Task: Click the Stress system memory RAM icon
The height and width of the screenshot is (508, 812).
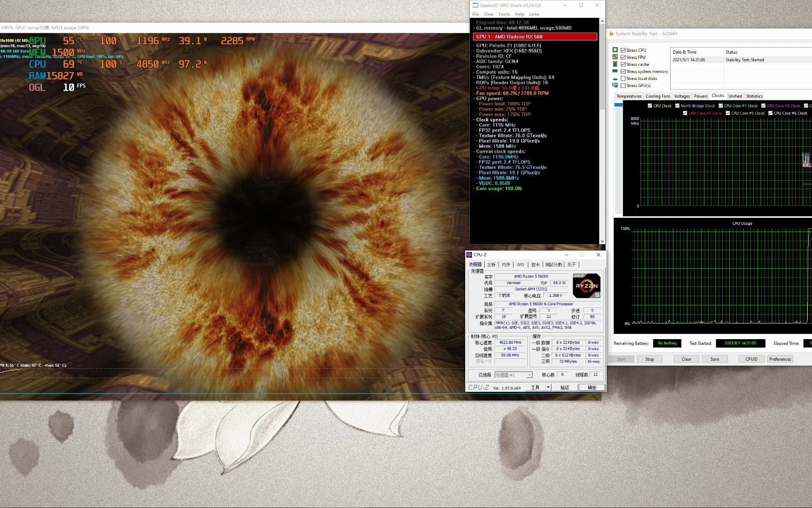Action: pyautogui.click(x=615, y=71)
